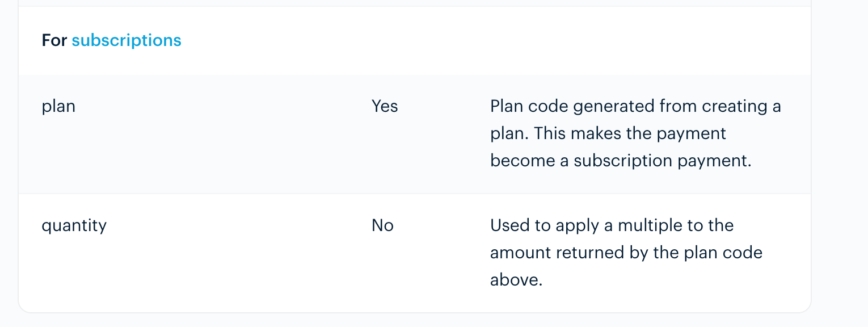The width and height of the screenshot is (868, 327).
Task: Click empty space in the subscriptions header row
Action: tap(482, 40)
